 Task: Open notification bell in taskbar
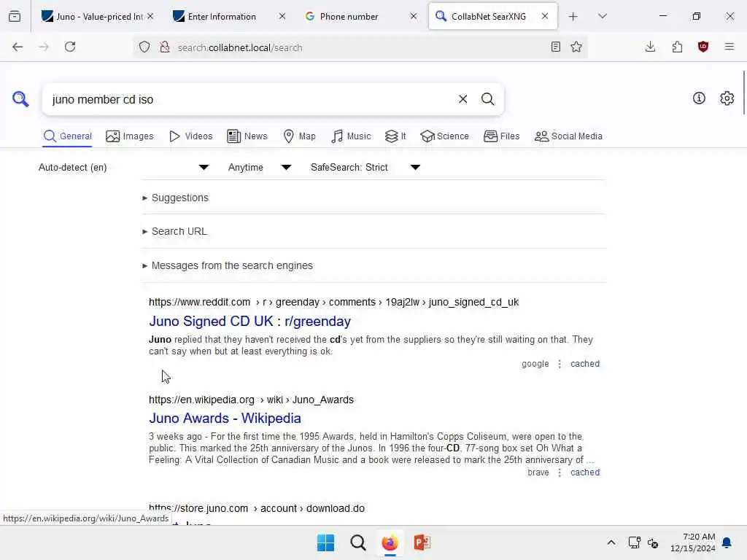coord(727,542)
